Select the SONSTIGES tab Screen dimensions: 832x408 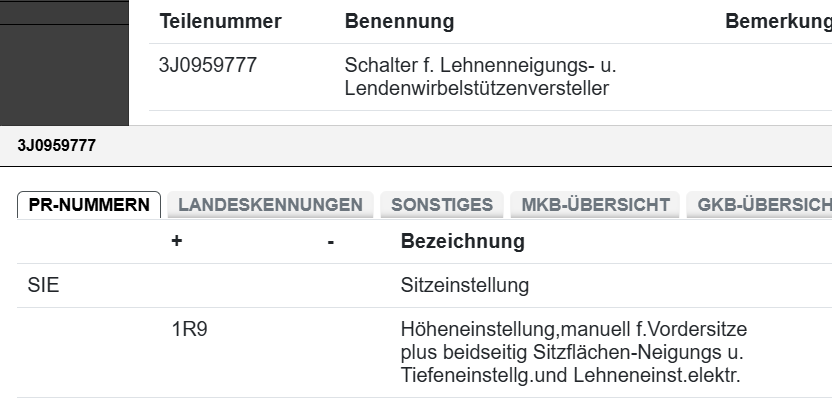(x=441, y=205)
